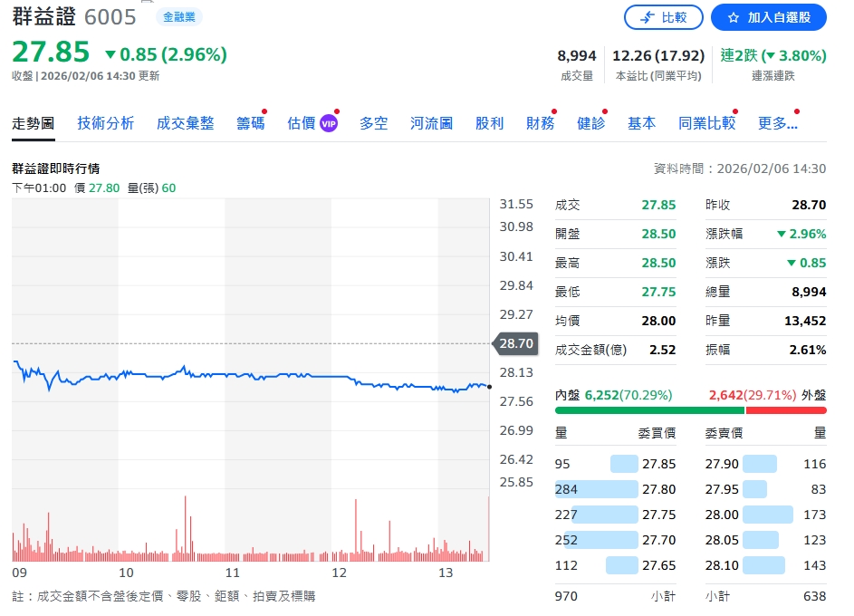Select the 同業比較 tab

[706, 123]
